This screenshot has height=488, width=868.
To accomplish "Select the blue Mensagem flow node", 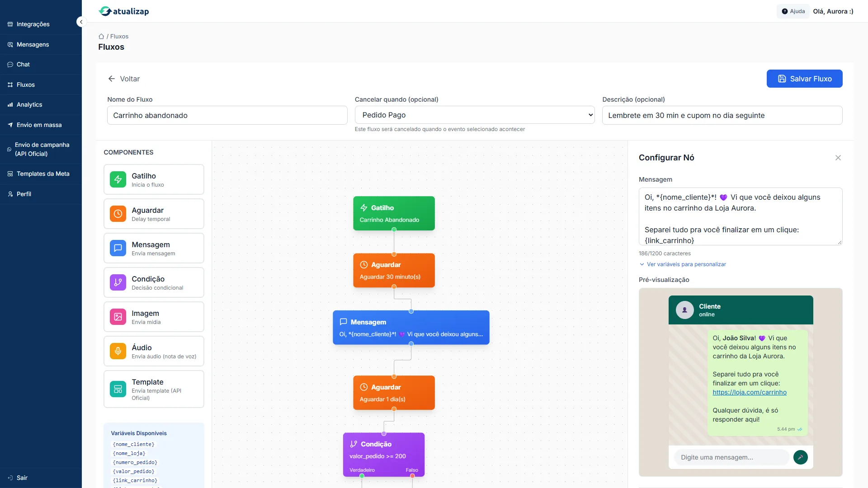I will (411, 328).
